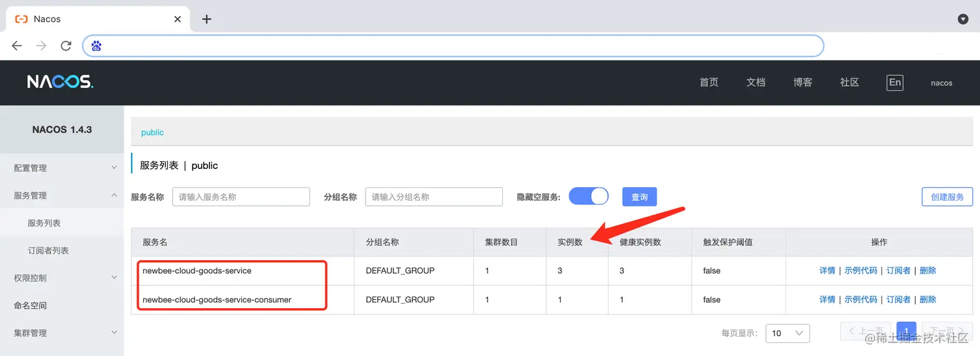The image size is (980, 356).
Task: Open 社区 in top navigation
Action: (x=849, y=82)
